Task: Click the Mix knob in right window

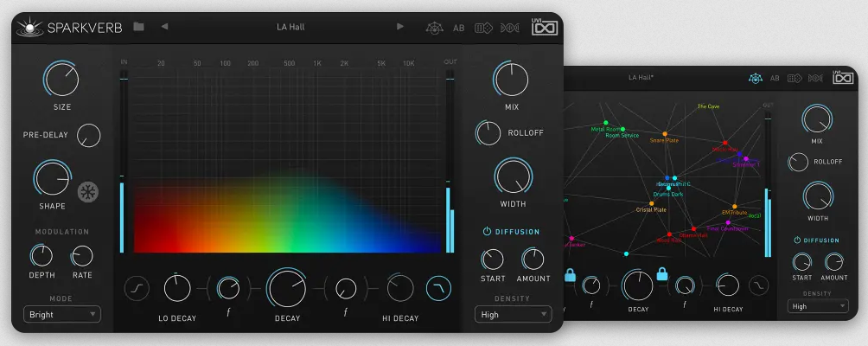Action: pos(817,119)
